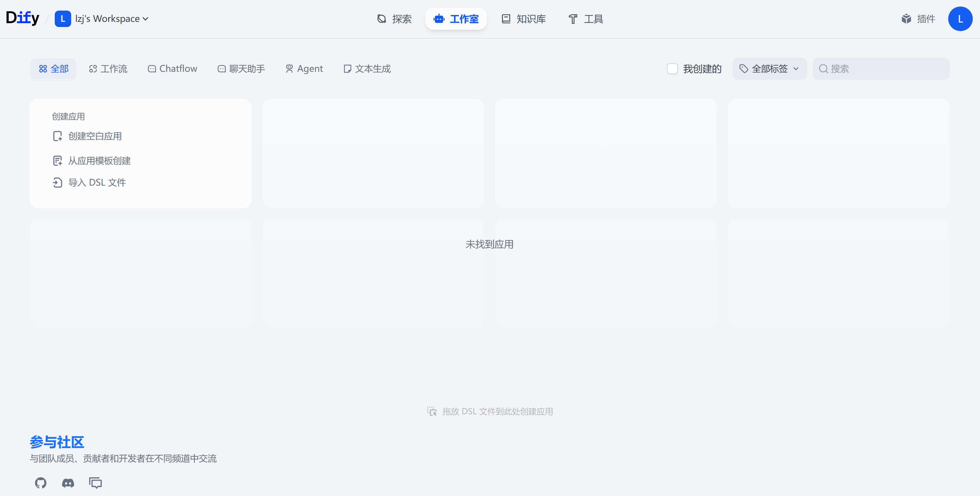Screen dimensions: 980x496
Task: Click 创建空白应用 to create blank app
Action: point(95,136)
